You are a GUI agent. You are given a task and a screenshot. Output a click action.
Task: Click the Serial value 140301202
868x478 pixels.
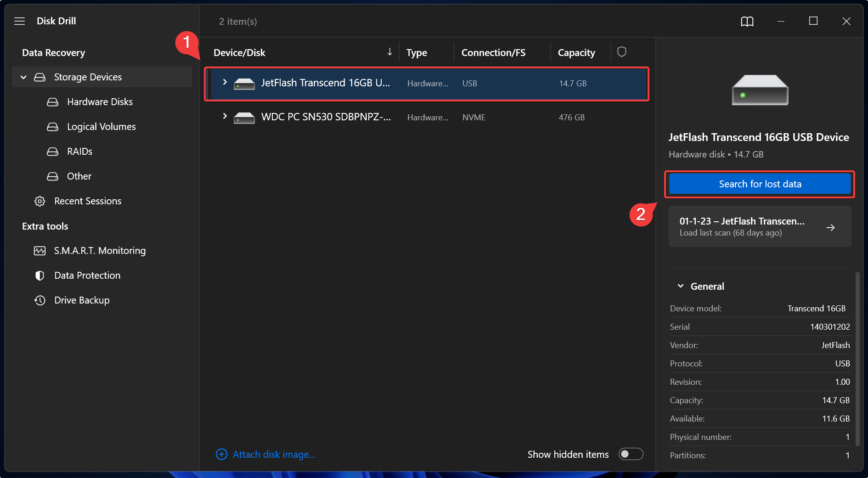point(830,327)
